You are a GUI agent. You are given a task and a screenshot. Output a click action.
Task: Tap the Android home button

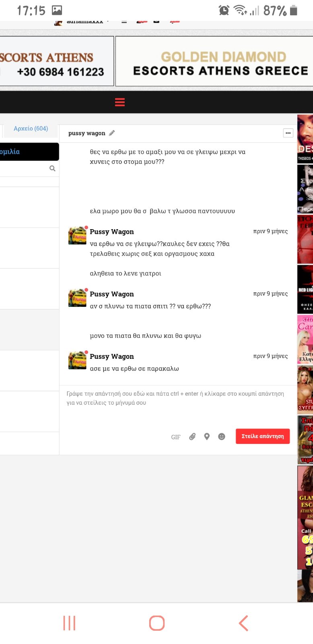click(156, 623)
